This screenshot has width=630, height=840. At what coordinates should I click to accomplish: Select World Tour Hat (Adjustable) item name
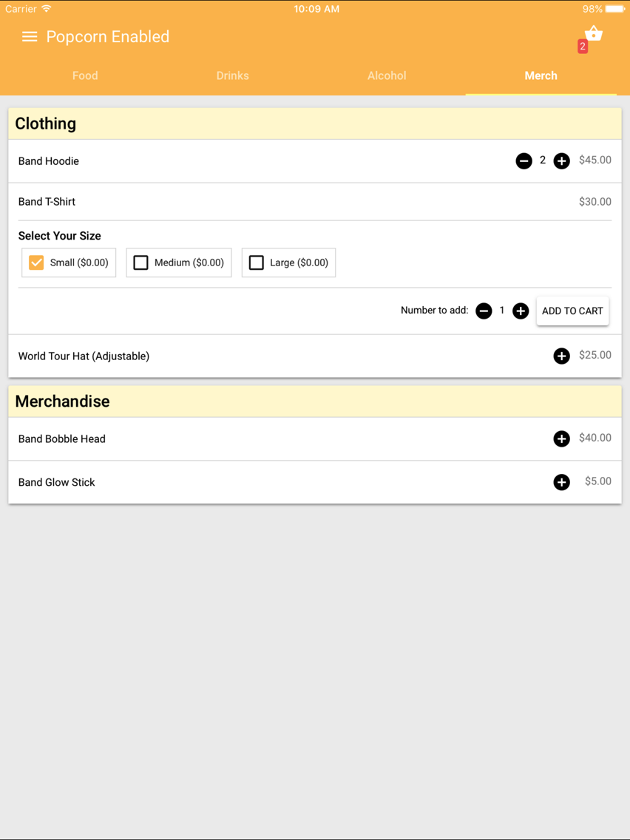84,356
